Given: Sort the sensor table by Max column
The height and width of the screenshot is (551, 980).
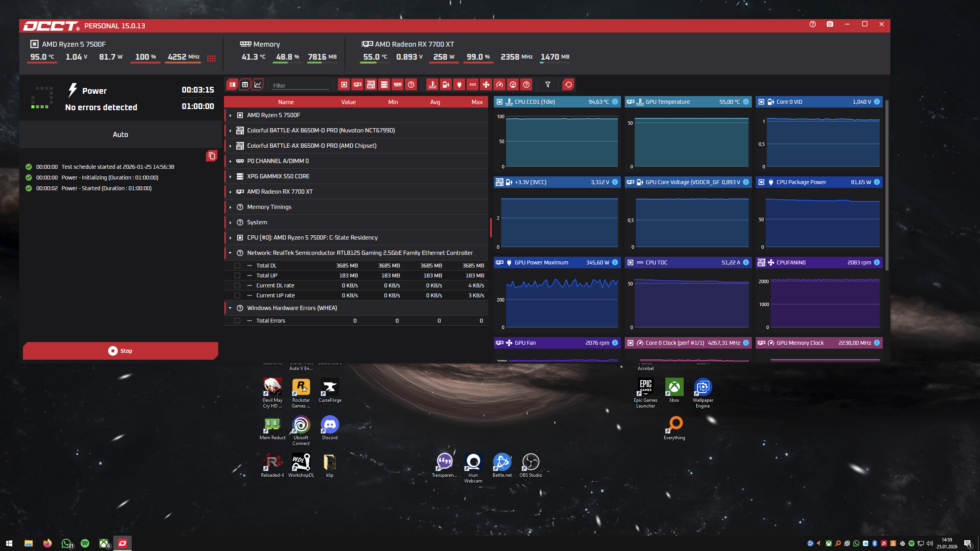Looking at the screenshot, I should (x=477, y=102).
